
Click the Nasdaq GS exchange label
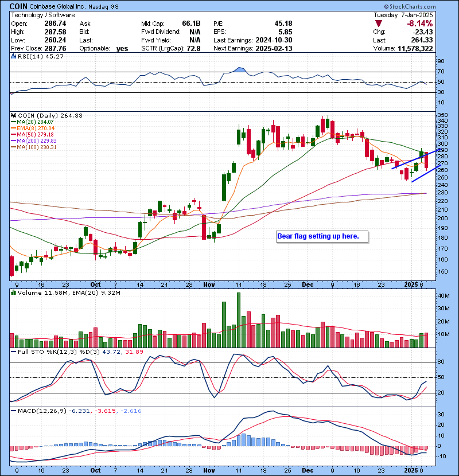(x=103, y=6)
